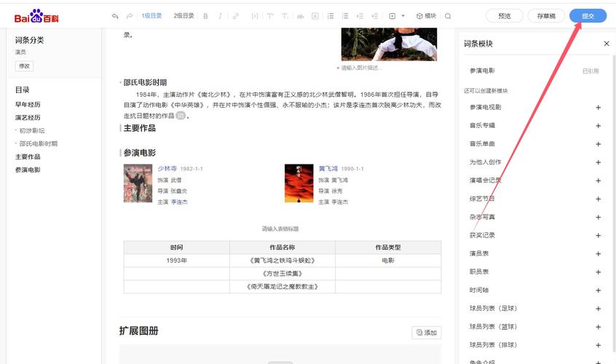Click the 《方世玉续集》 table cell
The image size is (616, 364).
pyautogui.click(x=282, y=273)
